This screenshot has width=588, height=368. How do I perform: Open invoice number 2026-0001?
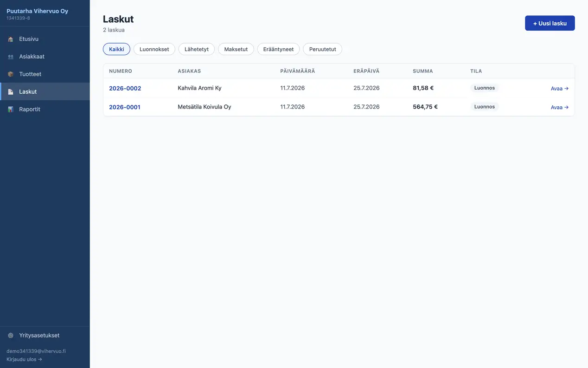coord(125,107)
